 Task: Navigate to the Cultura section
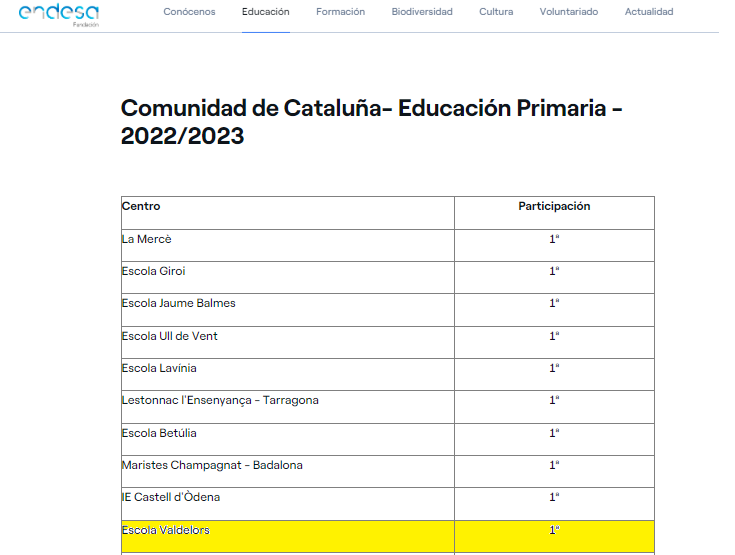click(x=496, y=12)
